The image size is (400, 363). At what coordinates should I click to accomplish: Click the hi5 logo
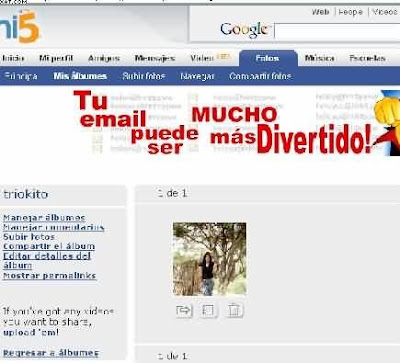click(19, 27)
